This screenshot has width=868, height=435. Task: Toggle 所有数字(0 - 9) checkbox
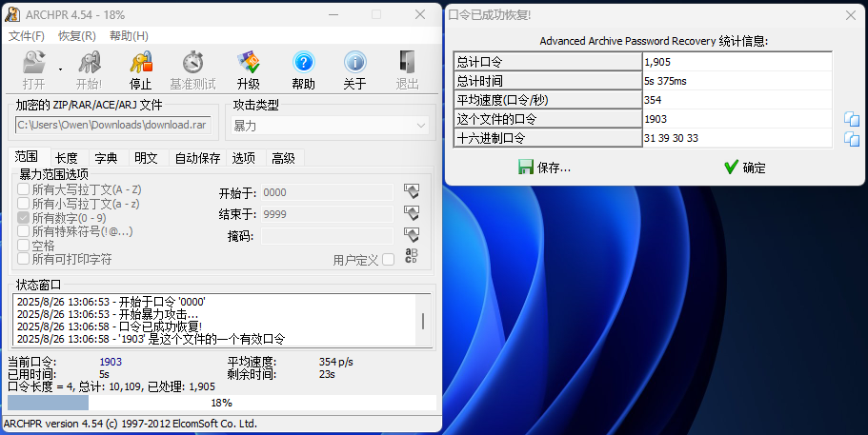[x=23, y=218]
